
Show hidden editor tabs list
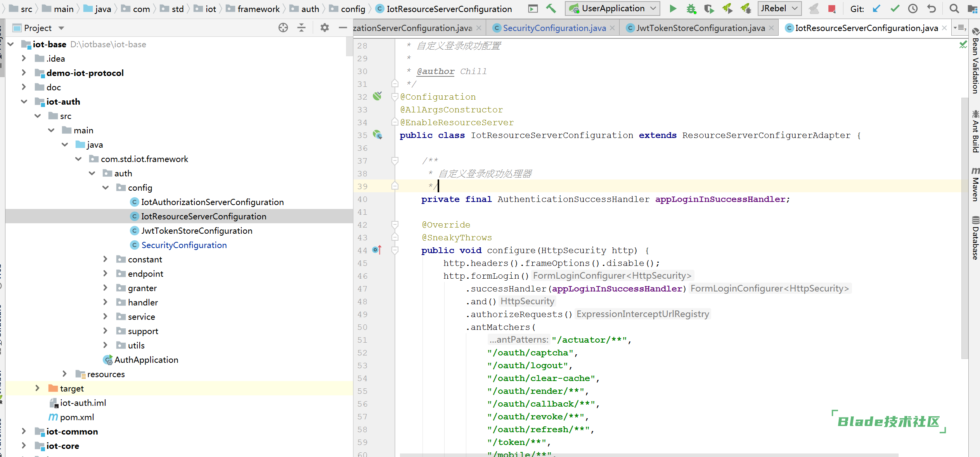(x=960, y=28)
